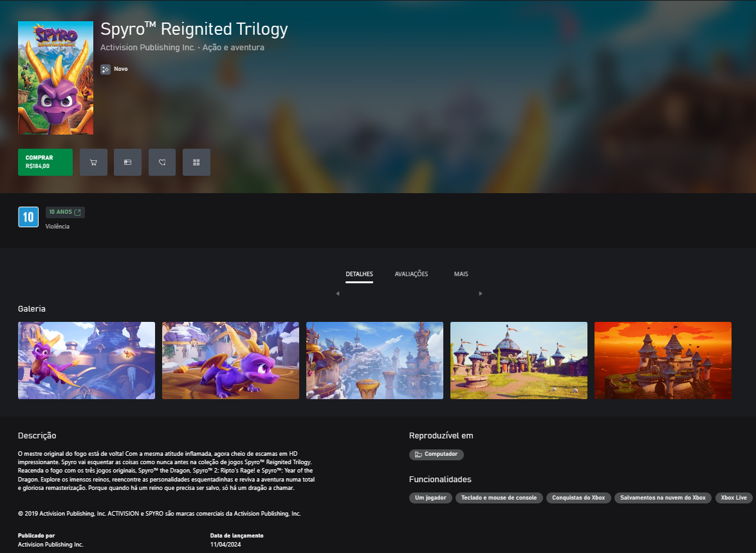756x553 pixels.
Task: Click the right tab scroll arrow
Action: (x=480, y=294)
